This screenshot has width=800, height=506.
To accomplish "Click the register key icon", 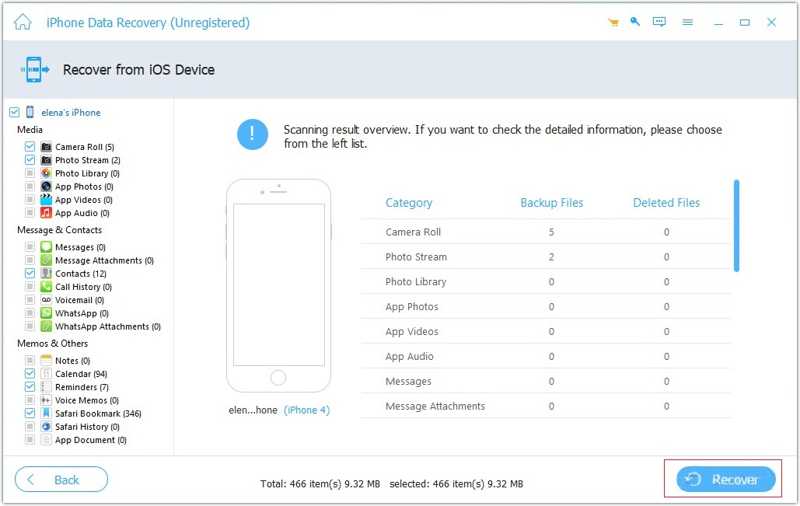I will [635, 21].
